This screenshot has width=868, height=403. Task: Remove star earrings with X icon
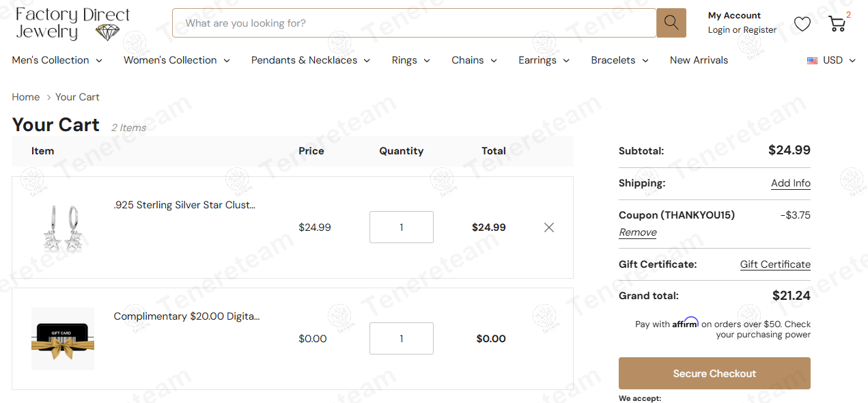point(549,227)
